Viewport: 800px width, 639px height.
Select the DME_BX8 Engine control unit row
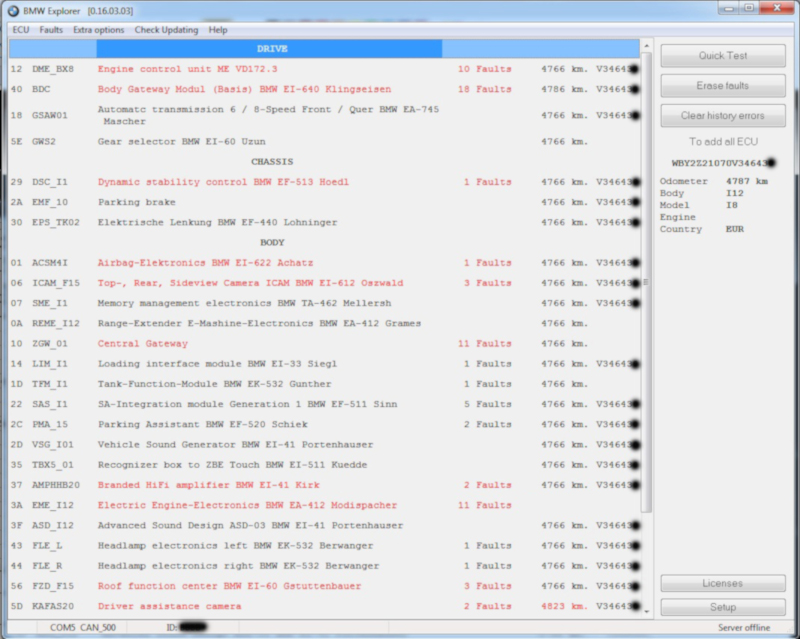(x=324, y=69)
